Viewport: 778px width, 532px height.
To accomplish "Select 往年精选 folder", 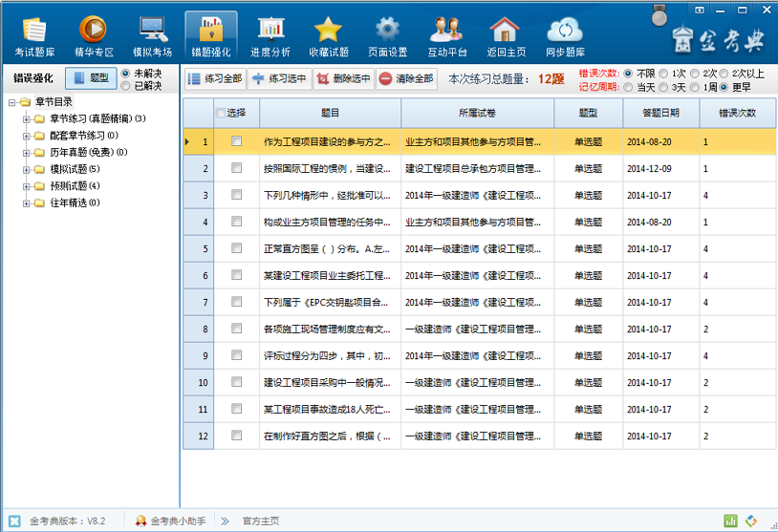I will [x=67, y=202].
